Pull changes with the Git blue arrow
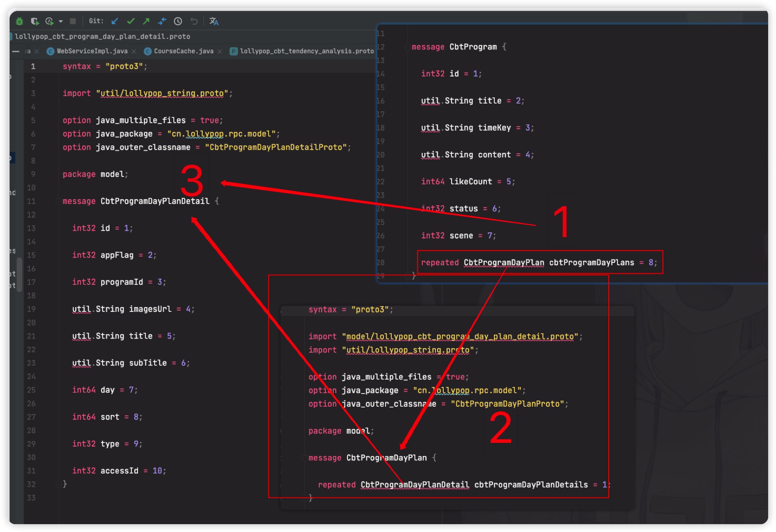Screen dimensions: 776x532 click(115, 21)
